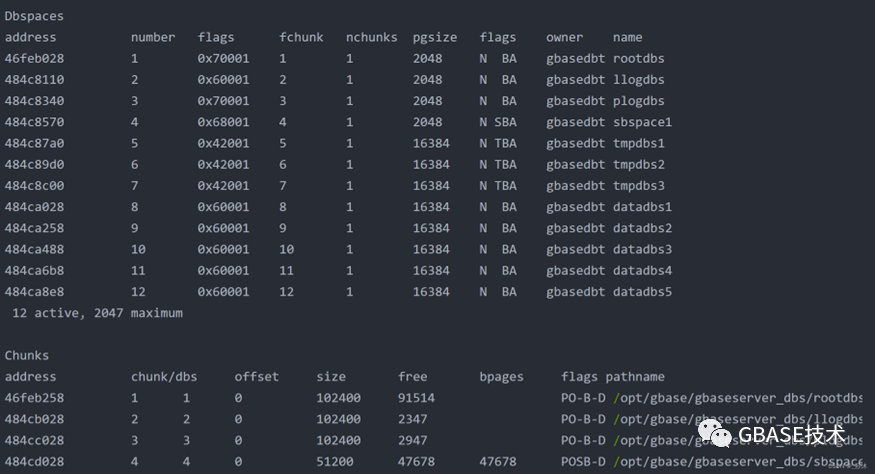Screen dimensions: 875x474
Task: Click address 484c89d0
Action: (x=34, y=165)
